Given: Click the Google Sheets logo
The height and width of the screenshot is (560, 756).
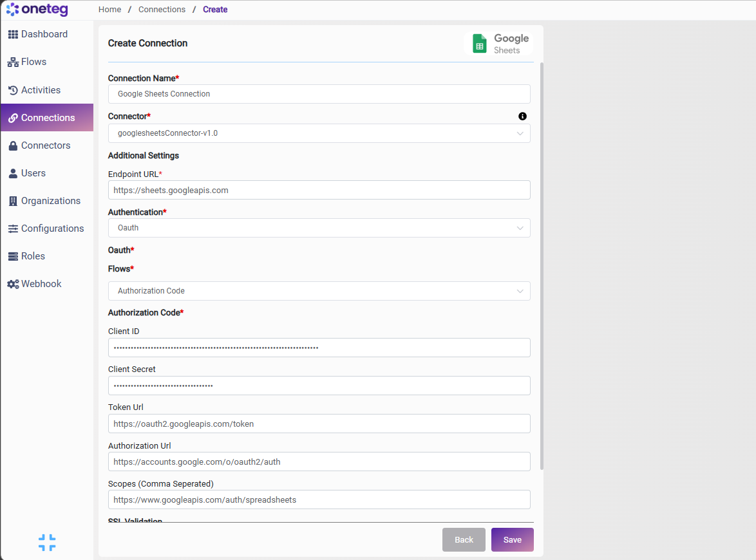Looking at the screenshot, I should click(x=499, y=43).
